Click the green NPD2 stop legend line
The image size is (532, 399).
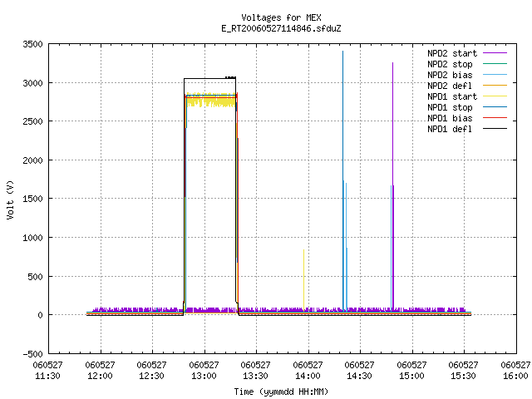click(495, 63)
